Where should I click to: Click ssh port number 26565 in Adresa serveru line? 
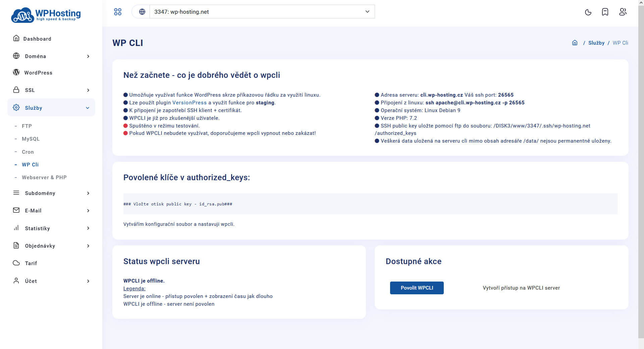(x=506, y=95)
